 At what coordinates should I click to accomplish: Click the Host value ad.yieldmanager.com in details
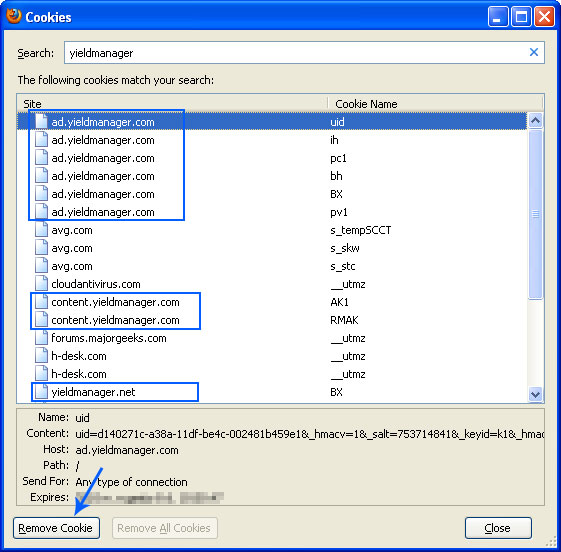click(127, 450)
